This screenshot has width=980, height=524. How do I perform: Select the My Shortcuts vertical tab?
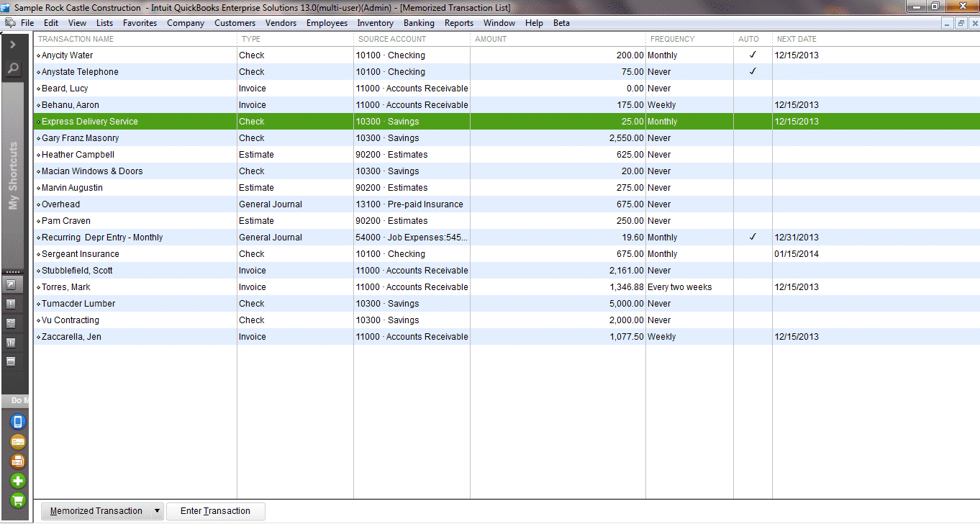coord(13,176)
